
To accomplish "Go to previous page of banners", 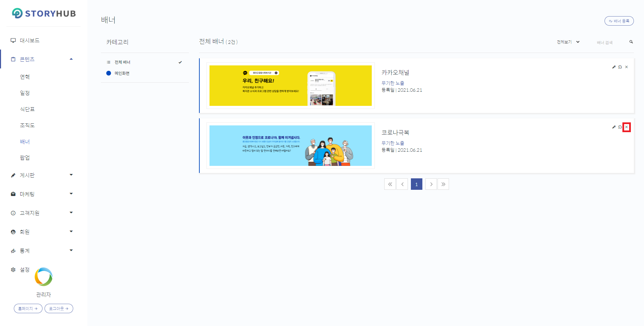I will tap(402, 184).
